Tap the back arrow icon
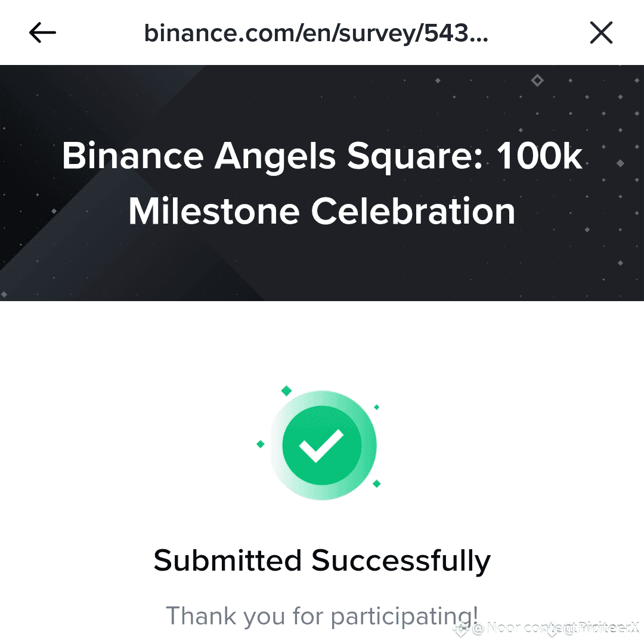The image size is (644, 644). pos(42,33)
